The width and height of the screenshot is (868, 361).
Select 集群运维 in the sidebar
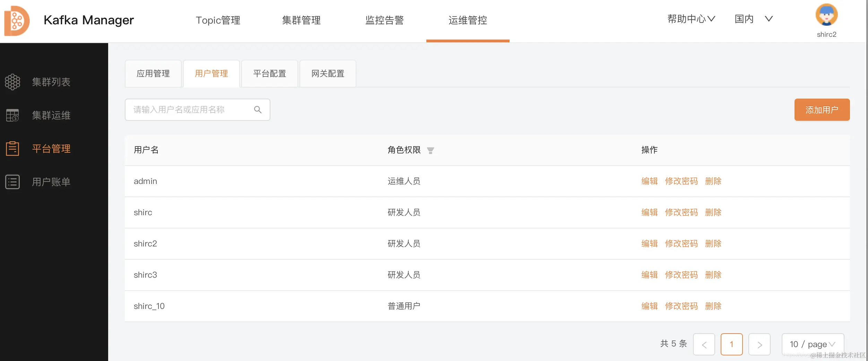pos(51,115)
